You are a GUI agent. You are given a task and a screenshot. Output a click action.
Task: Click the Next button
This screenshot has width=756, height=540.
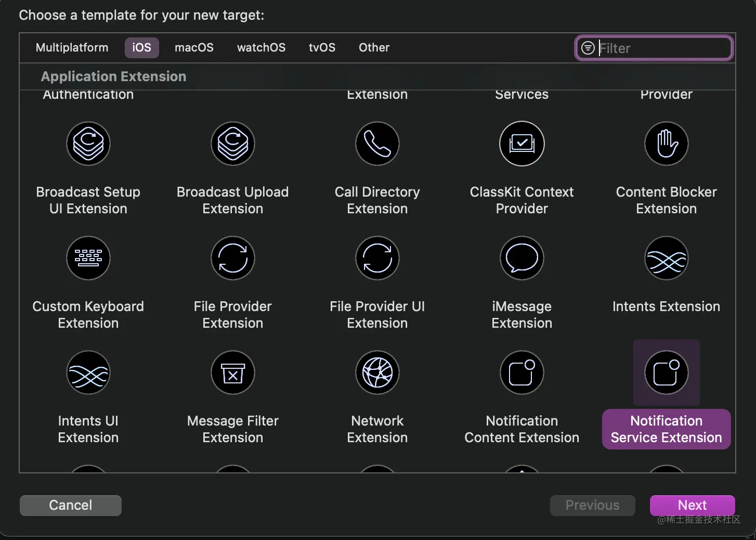[692, 505]
